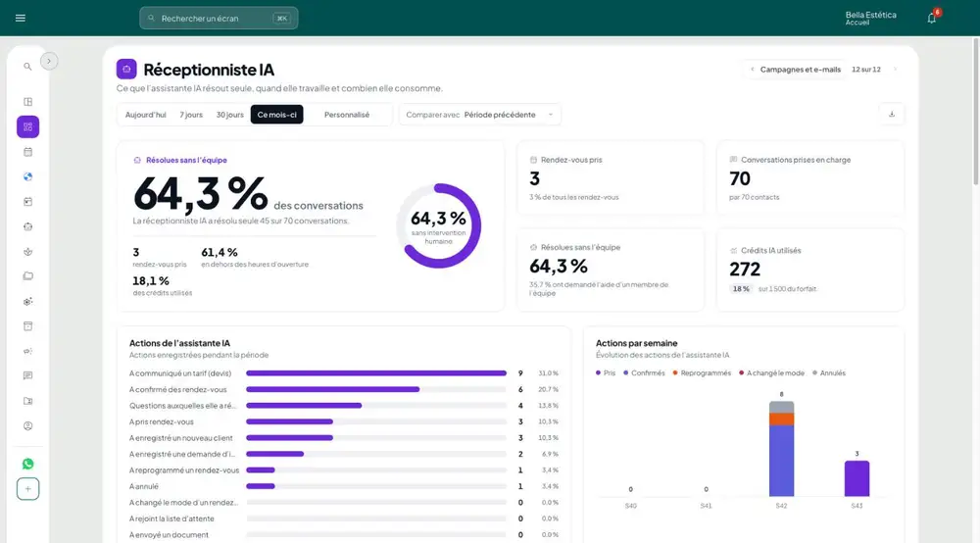
Task: Click the sidebar search magnifier icon
Action: coord(27,67)
